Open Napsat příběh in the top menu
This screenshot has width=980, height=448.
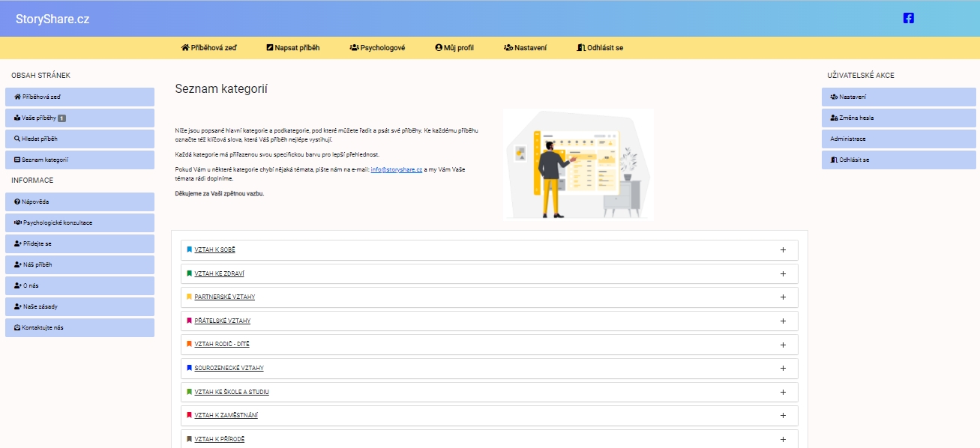[293, 48]
